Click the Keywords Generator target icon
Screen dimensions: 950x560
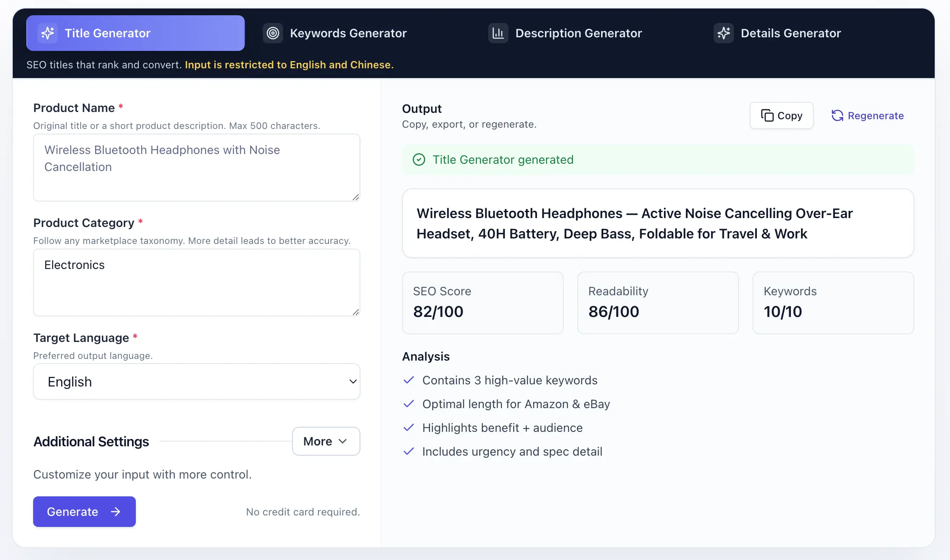pos(273,33)
